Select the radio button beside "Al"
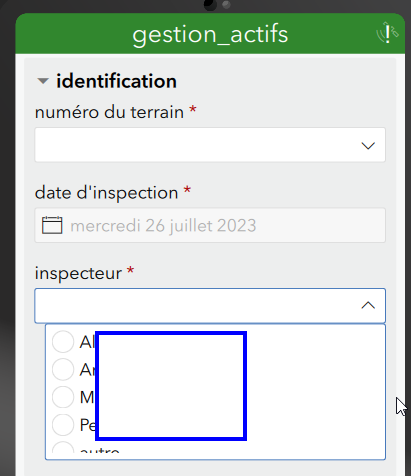Viewport: 411px width, 476px height. [x=63, y=342]
